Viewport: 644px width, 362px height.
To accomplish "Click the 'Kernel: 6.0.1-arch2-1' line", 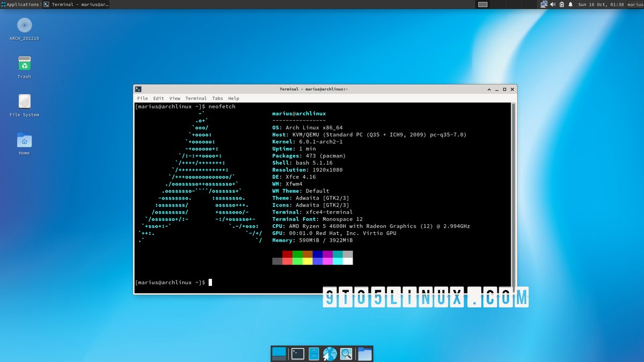I will coord(307,142).
